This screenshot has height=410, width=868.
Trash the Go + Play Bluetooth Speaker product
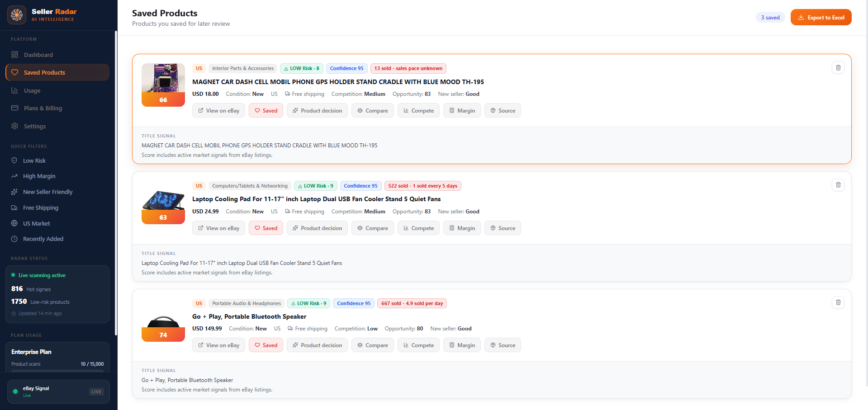838,302
